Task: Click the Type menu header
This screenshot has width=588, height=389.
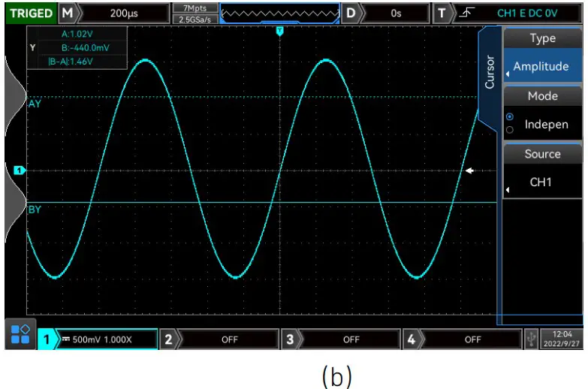Action: coord(542,38)
